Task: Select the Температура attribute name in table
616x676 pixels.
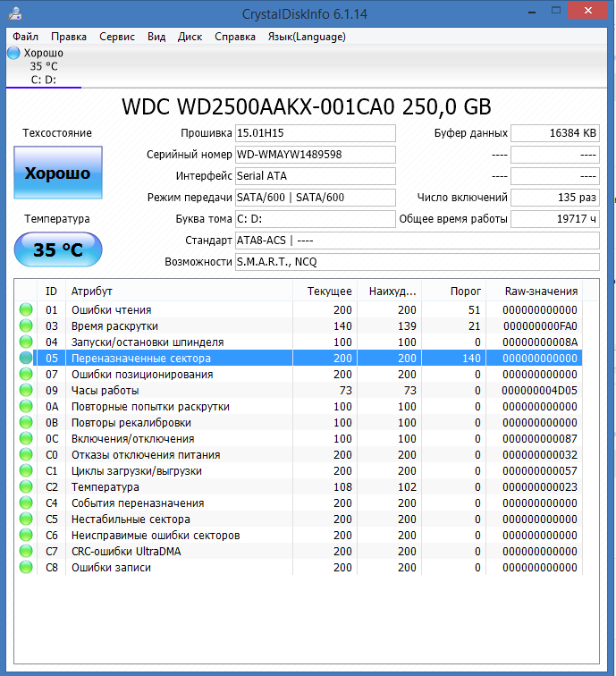Action: coord(105,487)
